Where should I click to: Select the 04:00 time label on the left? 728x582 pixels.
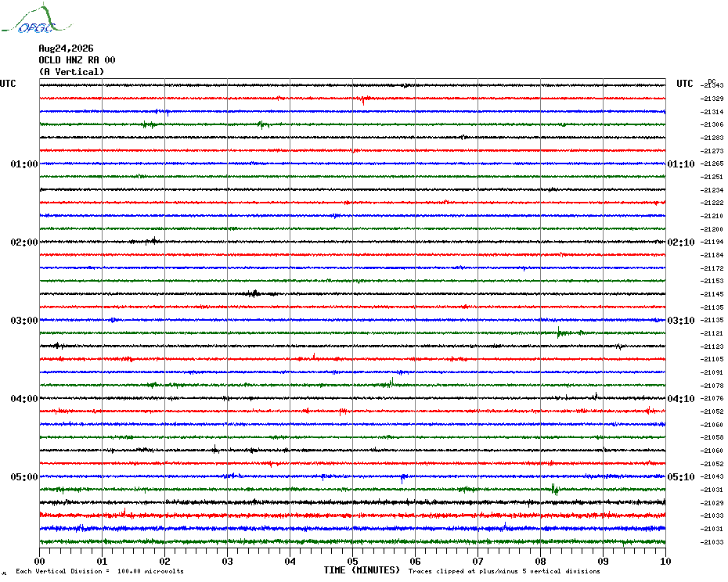click(x=24, y=399)
